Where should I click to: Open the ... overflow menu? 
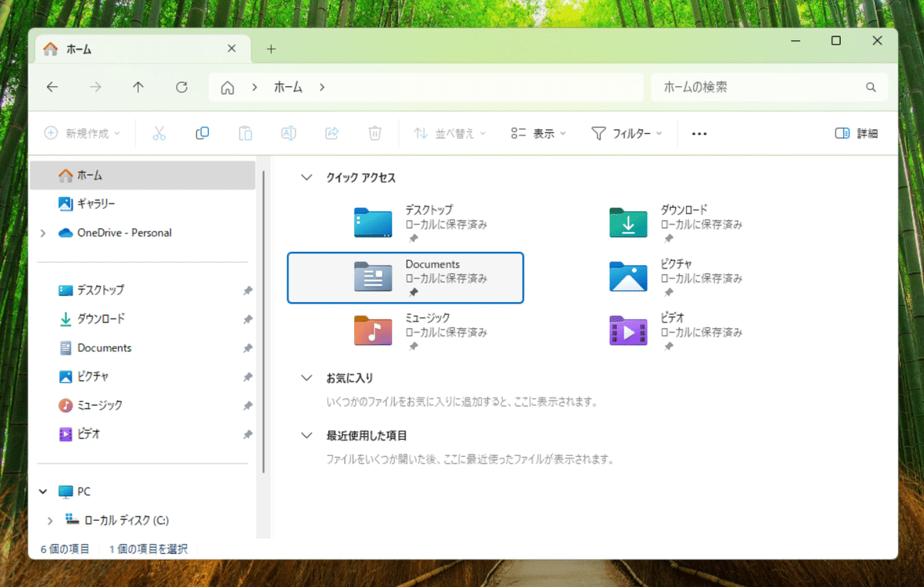click(x=699, y=132)
